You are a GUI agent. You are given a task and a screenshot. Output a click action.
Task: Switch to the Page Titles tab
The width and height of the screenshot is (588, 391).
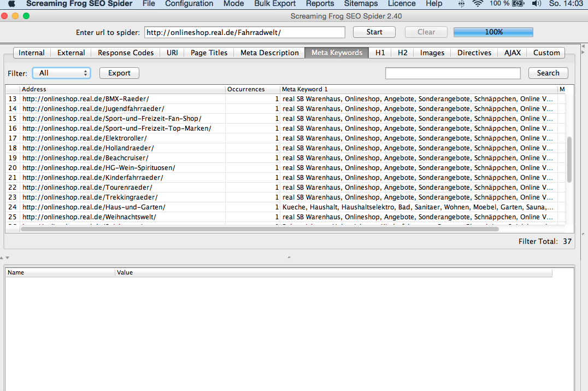[x=209, y=53]
